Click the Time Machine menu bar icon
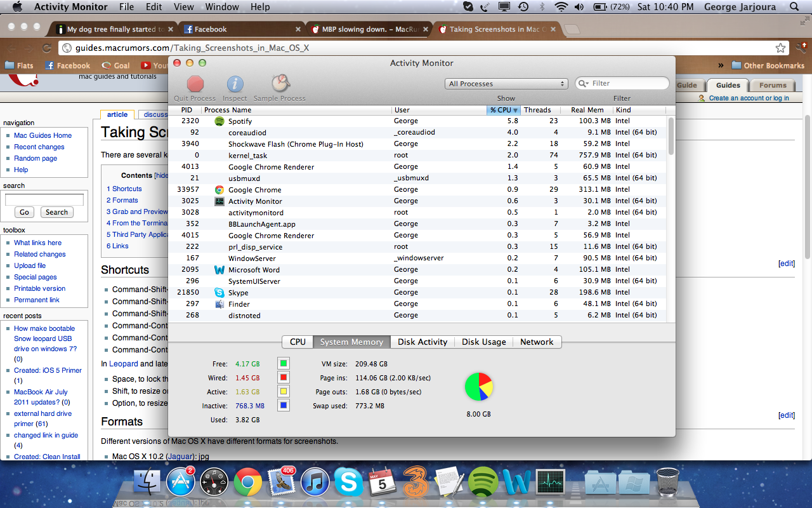This screenshot has height=508, width=812. tap(523, 7)
